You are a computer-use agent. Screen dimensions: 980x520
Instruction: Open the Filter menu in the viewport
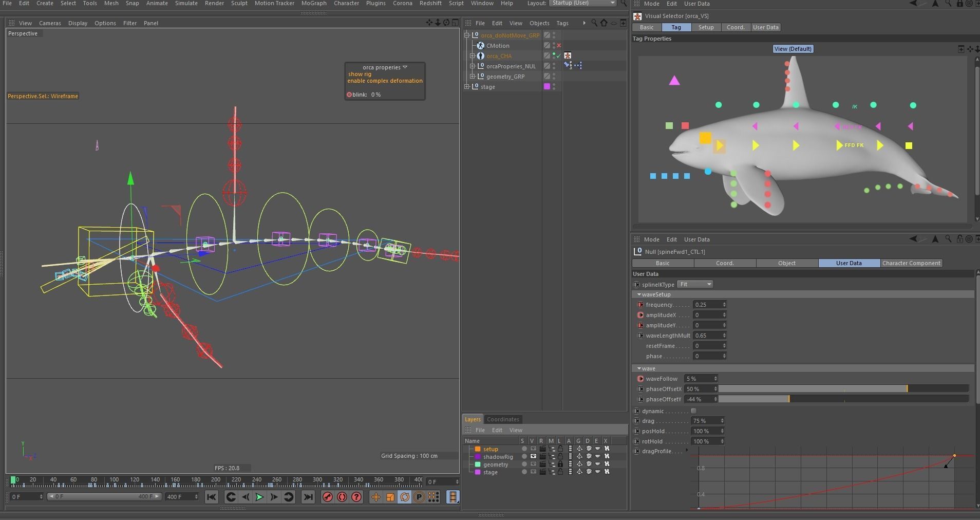(x=130, y=23)
